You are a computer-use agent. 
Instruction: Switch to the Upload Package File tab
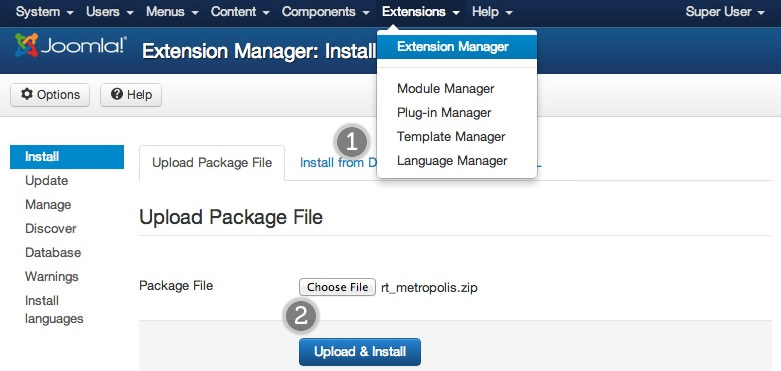tap(212, 163)
